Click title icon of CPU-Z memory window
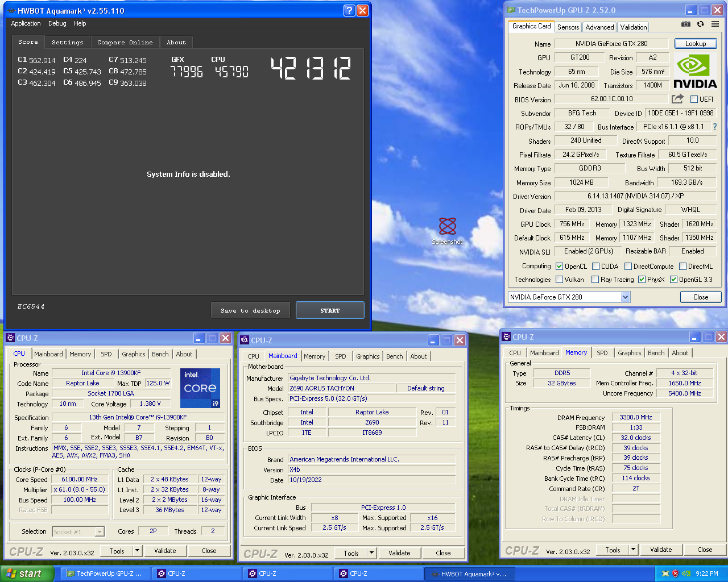 pyautogui.click(x=506, y=337)
